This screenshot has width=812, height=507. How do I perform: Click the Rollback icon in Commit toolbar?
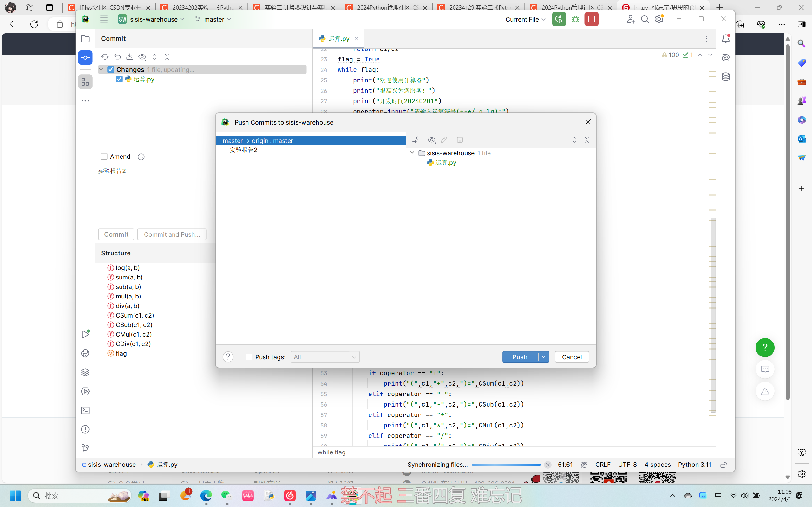click(117, 57)
